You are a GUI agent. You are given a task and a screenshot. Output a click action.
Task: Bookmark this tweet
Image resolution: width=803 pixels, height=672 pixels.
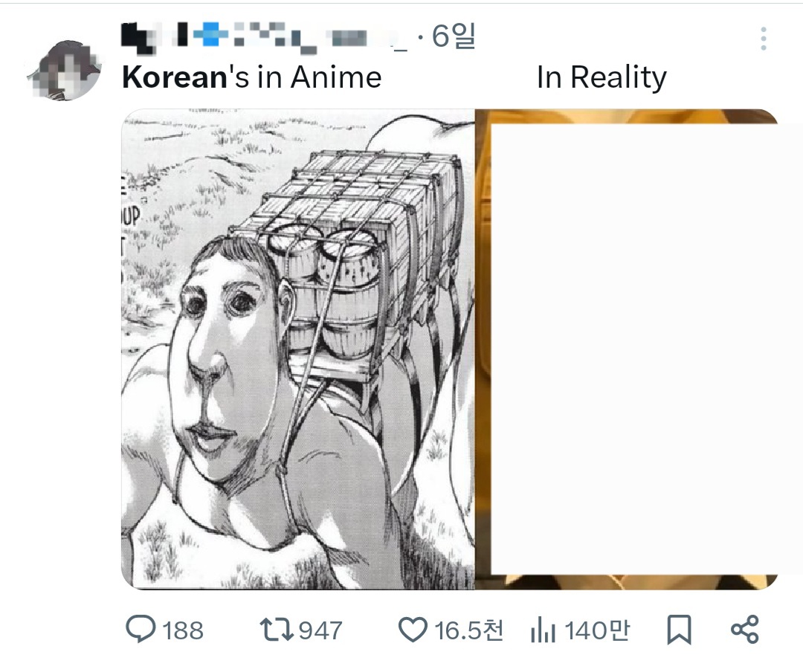tap(679, 630)
